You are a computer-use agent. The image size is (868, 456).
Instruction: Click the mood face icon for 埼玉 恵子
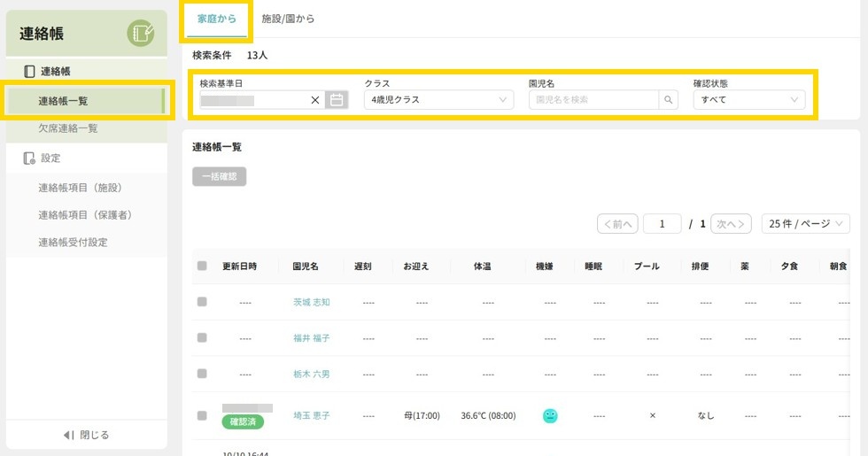tap(550, 415)
